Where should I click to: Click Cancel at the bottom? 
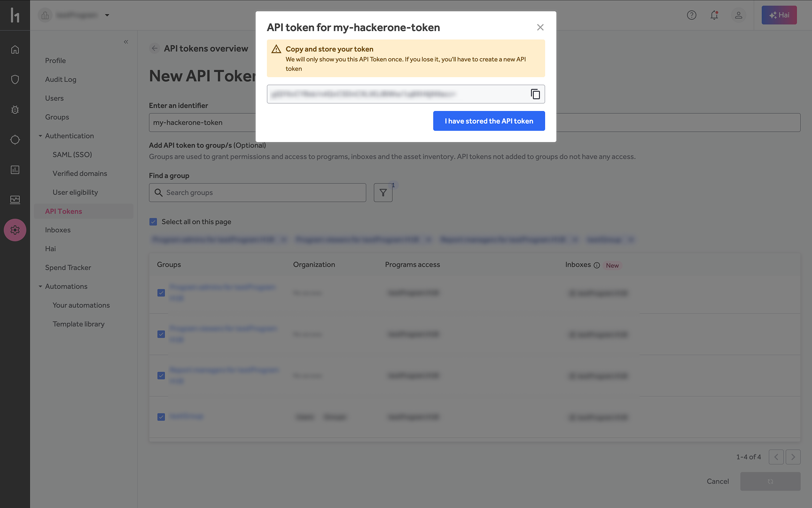click(x=718, y=481)
